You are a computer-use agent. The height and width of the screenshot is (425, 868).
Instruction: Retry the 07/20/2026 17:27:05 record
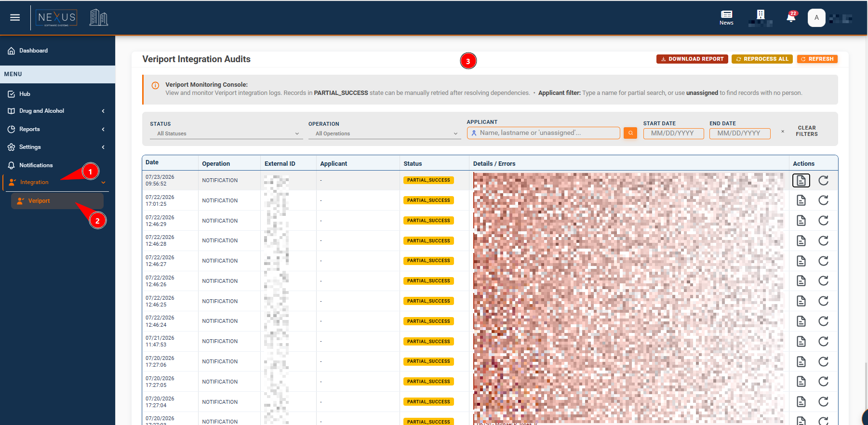pyautogui.click(x=824, y=382)
